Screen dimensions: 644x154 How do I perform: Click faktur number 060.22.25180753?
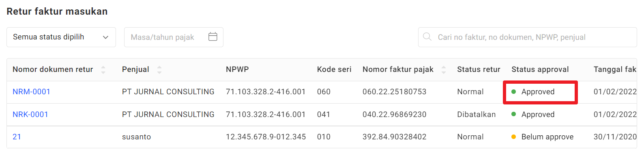point(394,92)
